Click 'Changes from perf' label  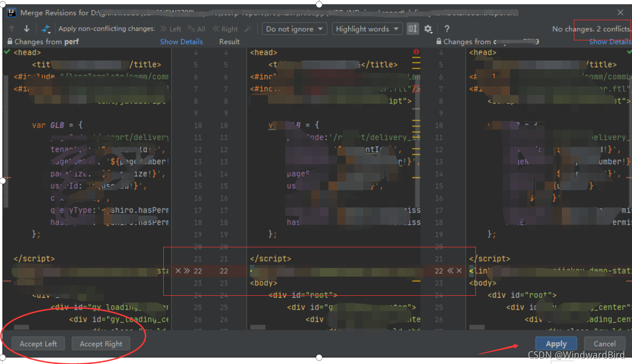point(47,42)
